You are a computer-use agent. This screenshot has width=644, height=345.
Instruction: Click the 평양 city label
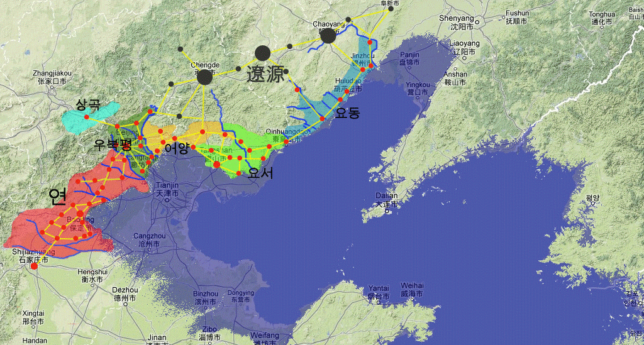point(593,199)
